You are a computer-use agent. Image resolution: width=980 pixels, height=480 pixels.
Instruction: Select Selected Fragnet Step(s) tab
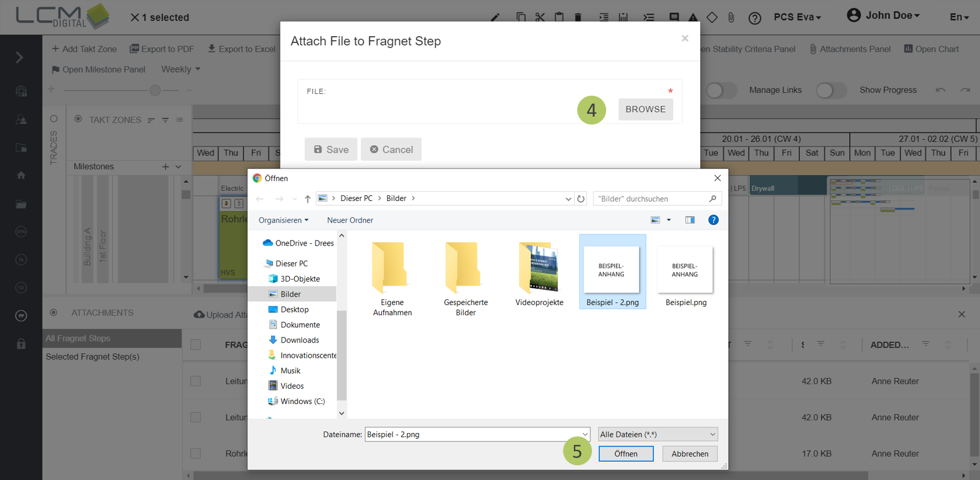tap(92, 357)
